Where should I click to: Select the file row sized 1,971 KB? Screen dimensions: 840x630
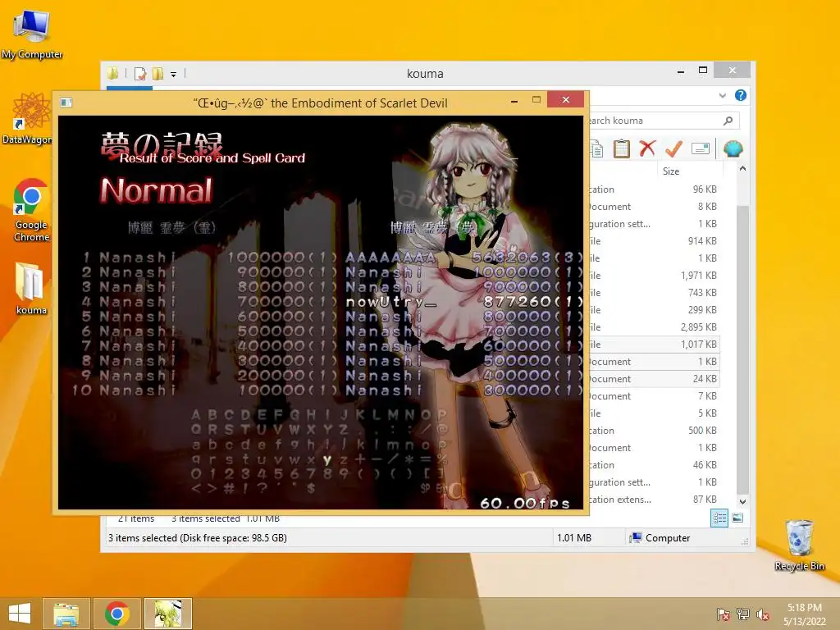tap(654, 276)
